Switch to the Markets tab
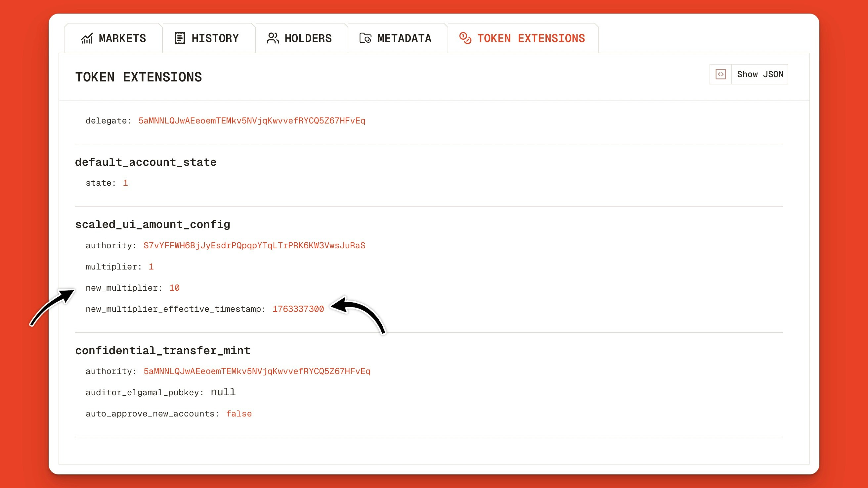The image size is (868, 488). [122, 38]
